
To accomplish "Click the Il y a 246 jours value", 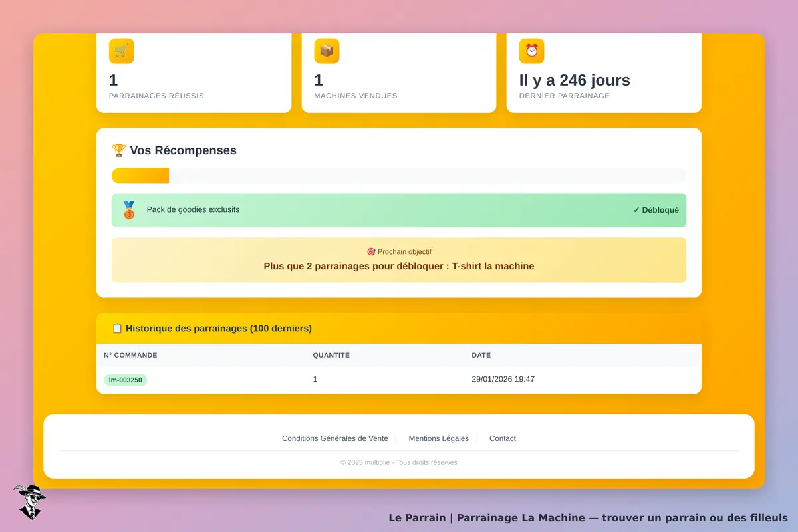I will pyautogui.click(x=575, y=80).
